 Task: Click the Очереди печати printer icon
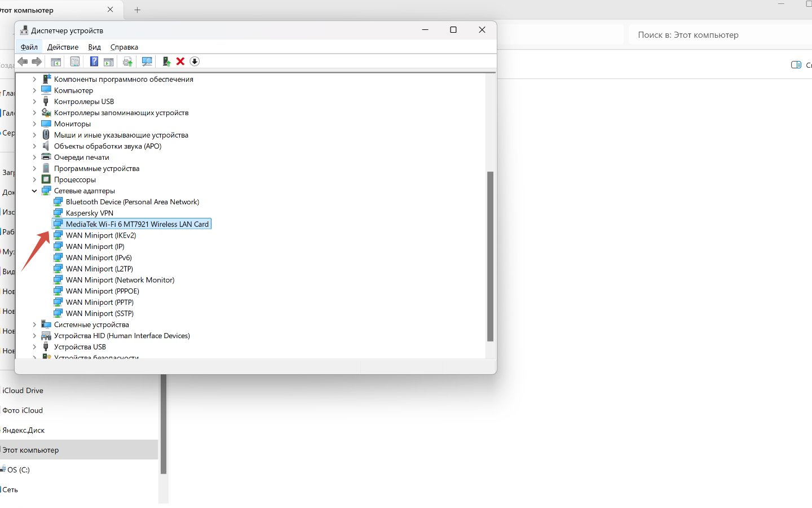(46, 157)
